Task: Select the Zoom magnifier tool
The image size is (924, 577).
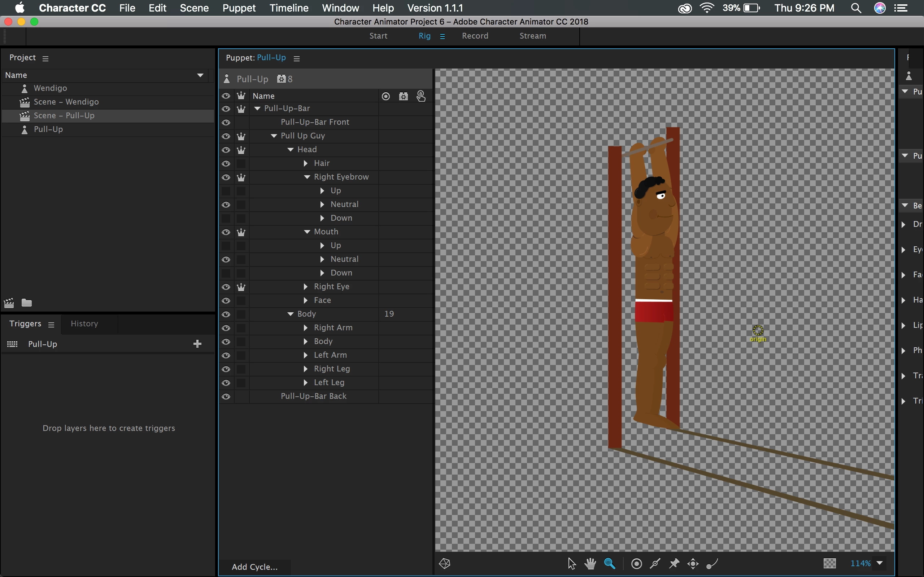Action: 609,563
